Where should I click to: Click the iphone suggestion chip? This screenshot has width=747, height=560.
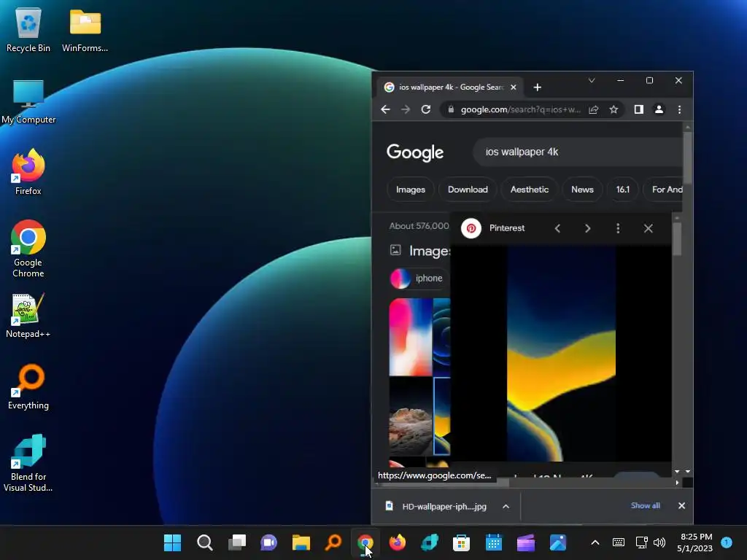point(418,278)
